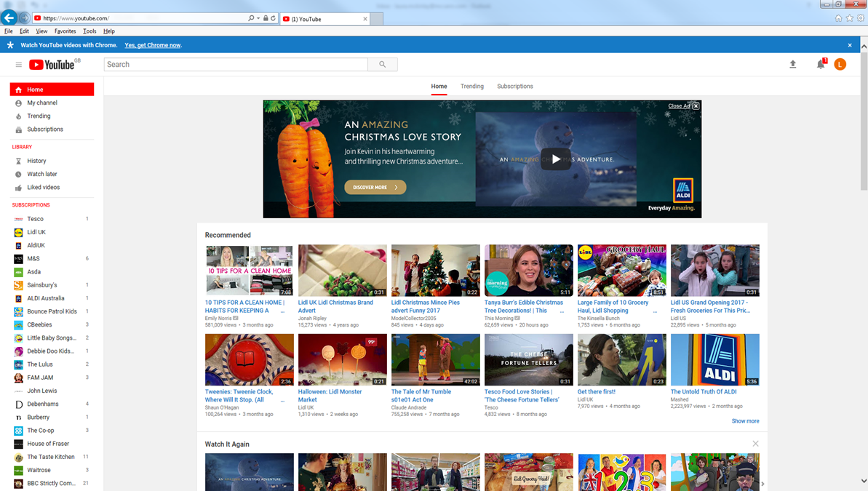Open the browser home icon
Image resolution: width=868 pixels, height=491 pixels.
coord(838,18)
